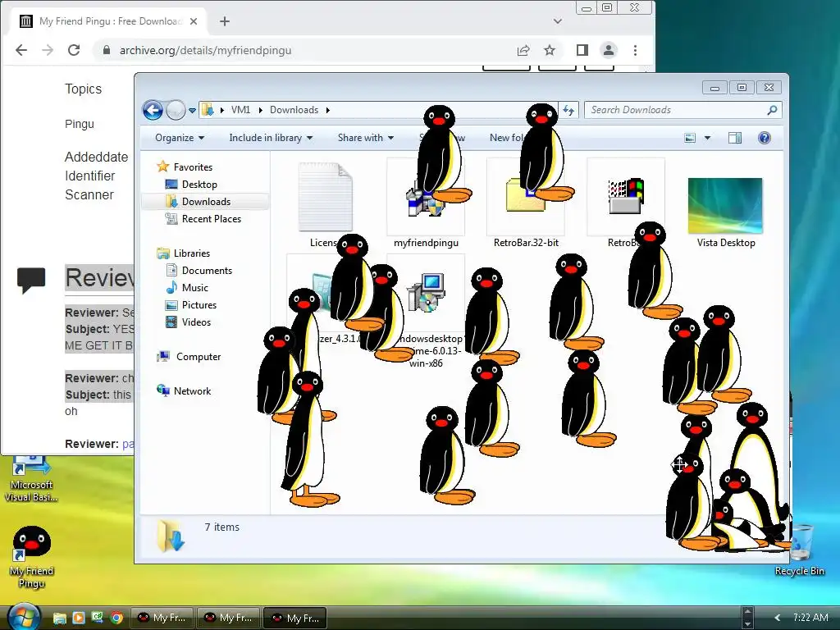Select the Vista Desktop image thumbnail
Viewport: 840px width, 630px height.
pos(725,206)
